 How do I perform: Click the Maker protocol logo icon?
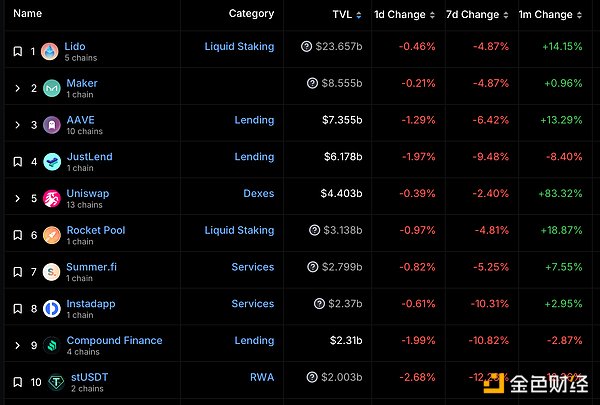[x=52, y=88]
